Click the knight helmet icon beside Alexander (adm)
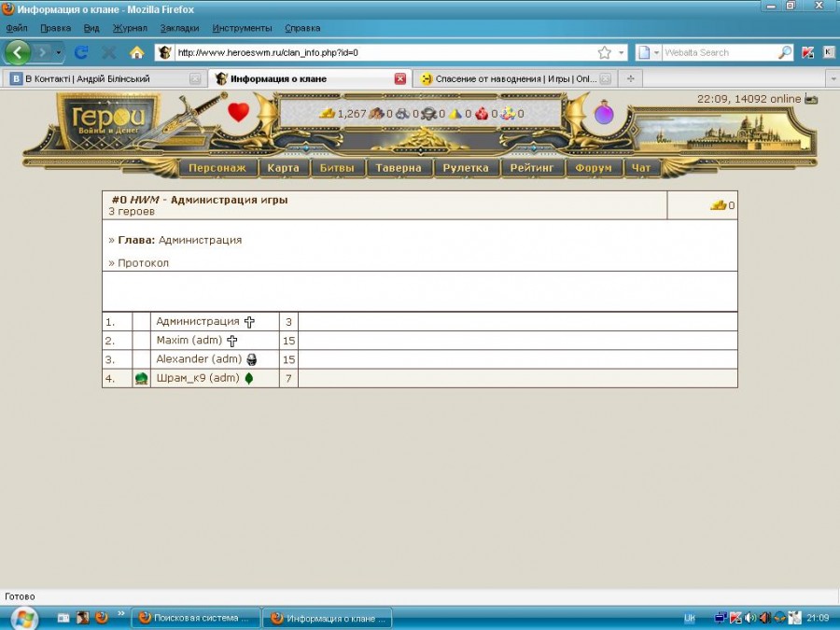 point(251,359)
